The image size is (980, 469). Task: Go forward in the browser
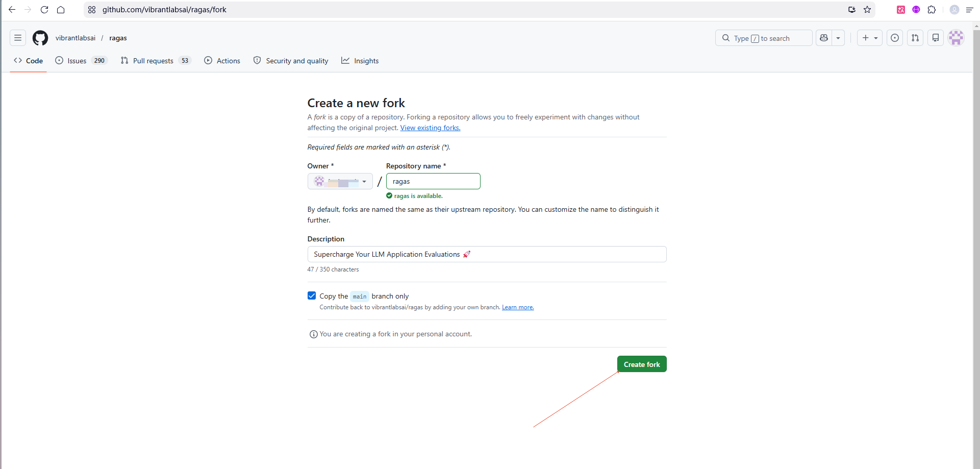tap(28, 10)
